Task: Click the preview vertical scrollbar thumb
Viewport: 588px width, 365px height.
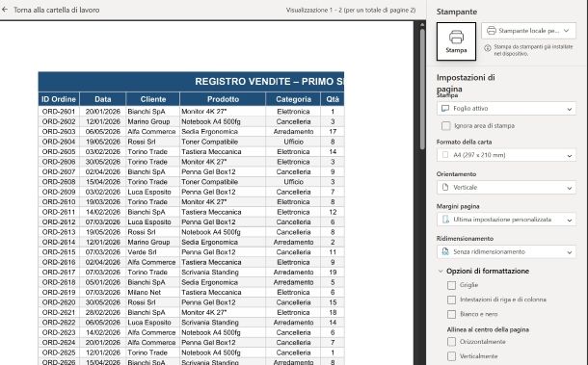Action: pos(422,90)
